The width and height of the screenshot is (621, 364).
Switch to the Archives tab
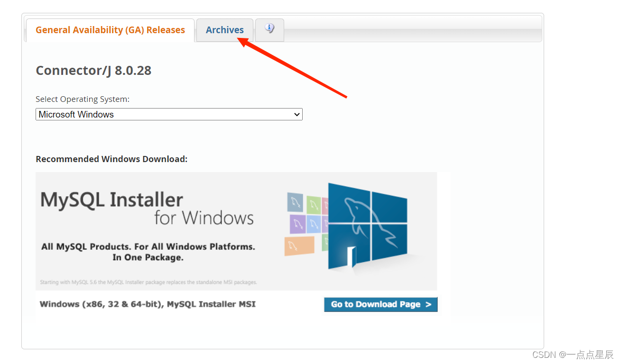[x=225, y=30]
